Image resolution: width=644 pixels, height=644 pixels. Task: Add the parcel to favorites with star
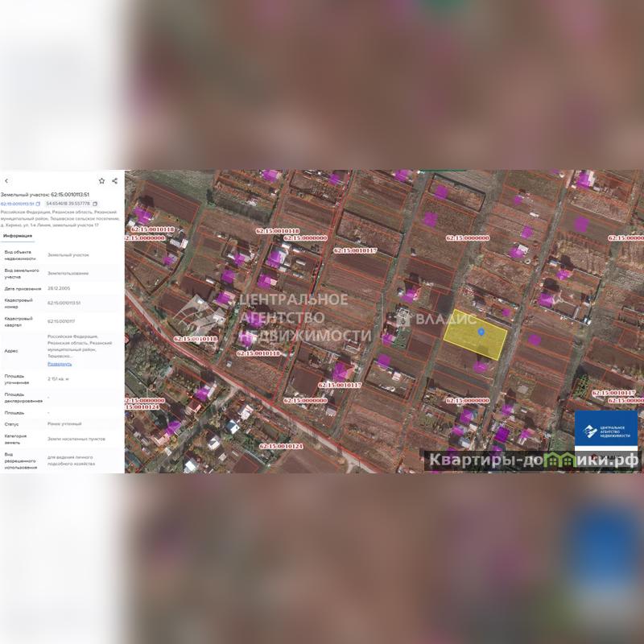coord(101,181)
